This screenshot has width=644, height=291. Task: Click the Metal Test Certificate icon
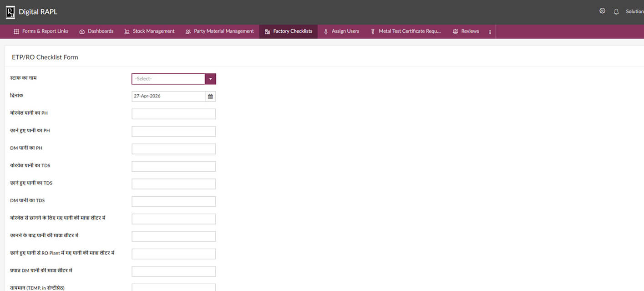[x=373, y=31]
